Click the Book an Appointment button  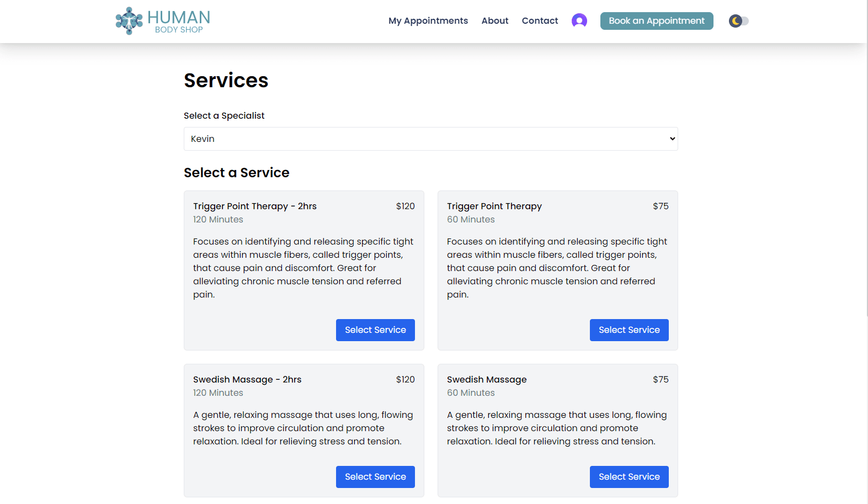tap(656, 21)
